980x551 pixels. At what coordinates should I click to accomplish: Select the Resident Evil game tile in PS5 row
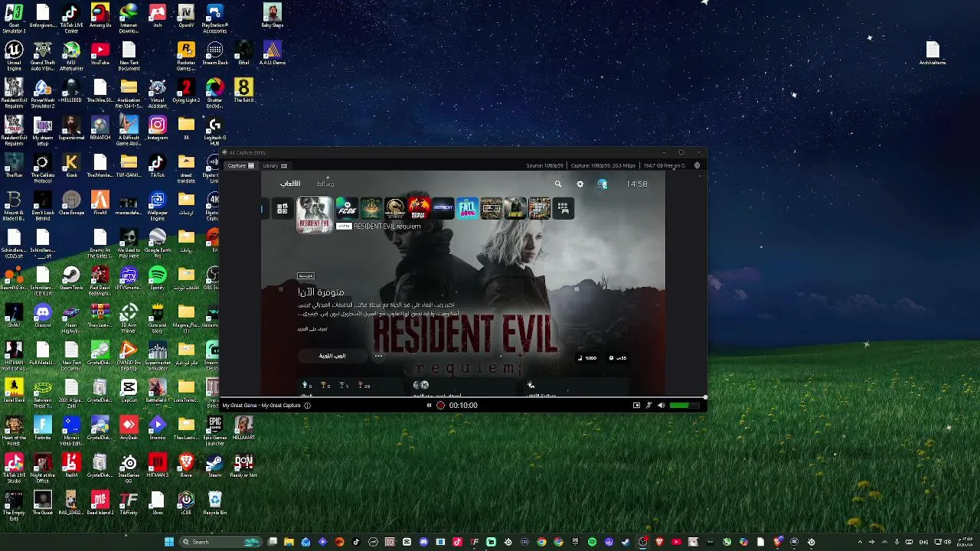click(x=315, y=214)
